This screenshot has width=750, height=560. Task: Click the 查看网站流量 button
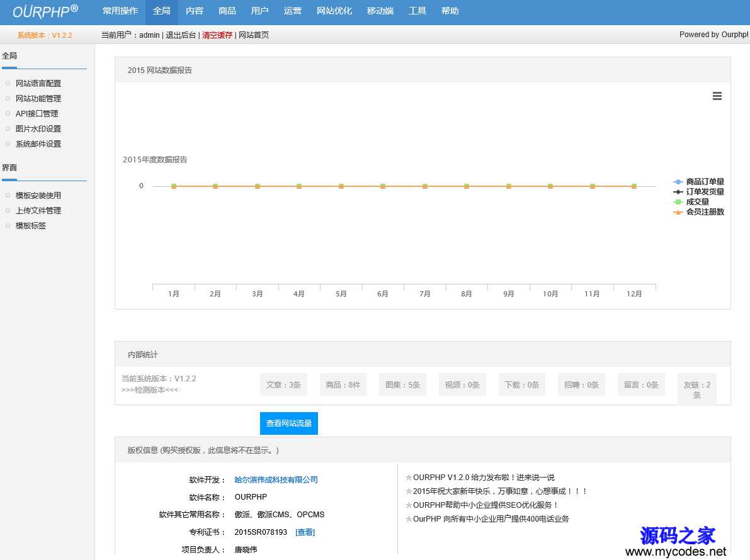289,423
